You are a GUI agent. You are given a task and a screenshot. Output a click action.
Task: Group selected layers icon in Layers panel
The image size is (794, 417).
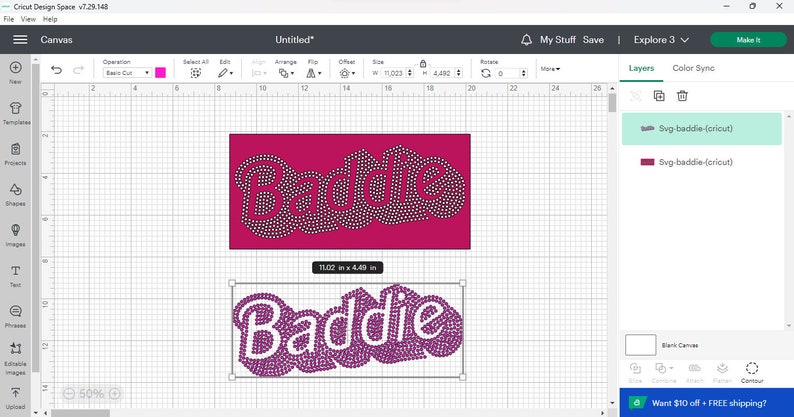coord(636,95)
